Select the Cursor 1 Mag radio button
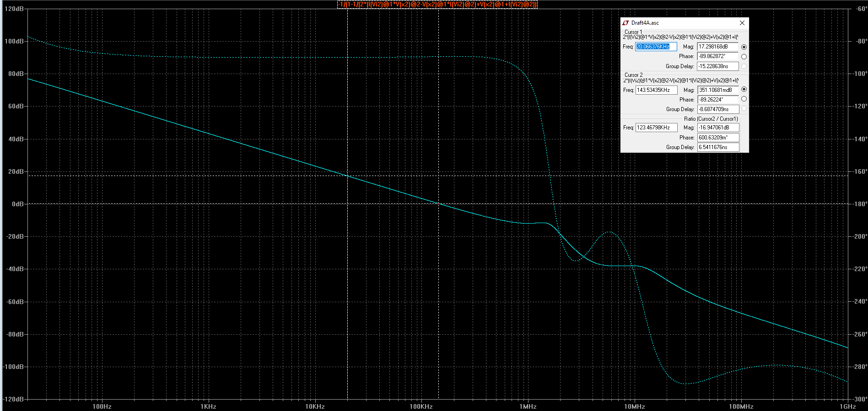Viewport: 868px width, 411px height. pyautogui.click(x=744, y=47)
